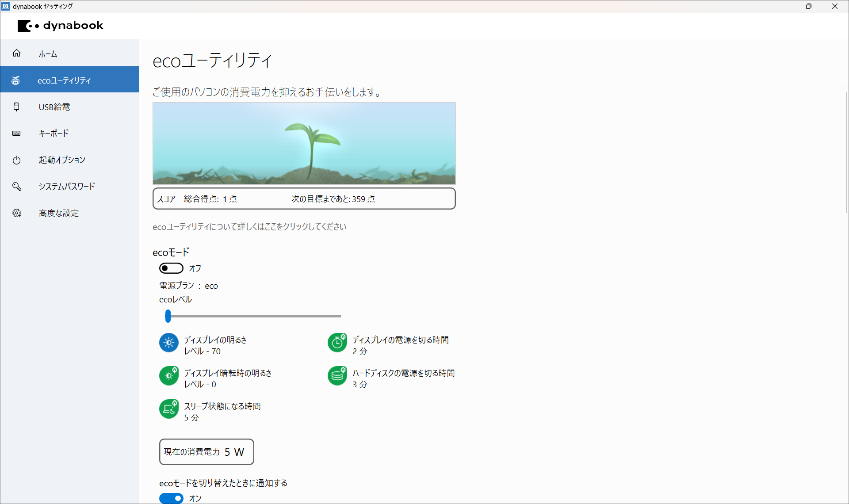Click the keyboard icon in sidebar
This screenshot has width=849, height=504.
click(x=16, y=133)
